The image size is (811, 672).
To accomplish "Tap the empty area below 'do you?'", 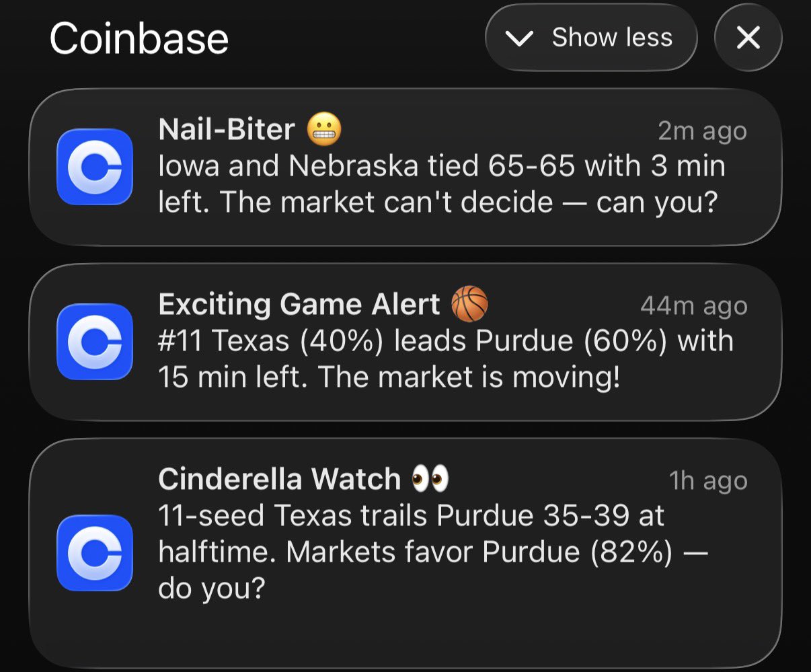I will point(403,632).
